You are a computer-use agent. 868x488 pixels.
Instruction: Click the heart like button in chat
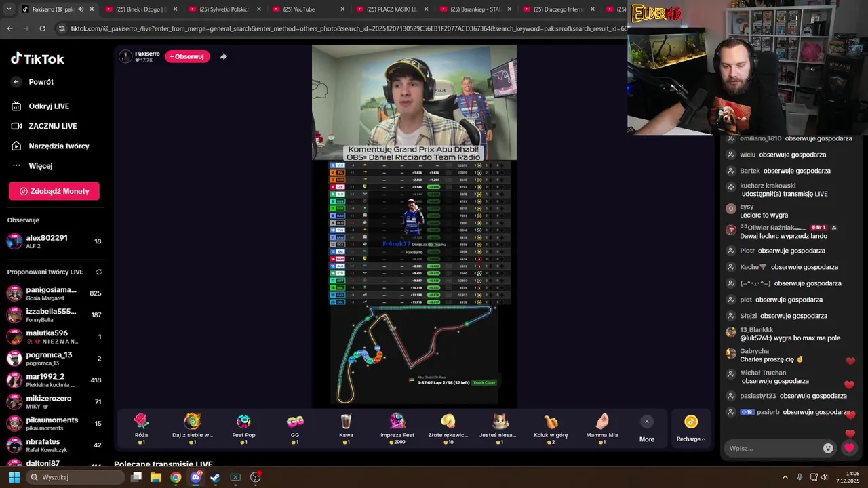(x=849, y=448)
